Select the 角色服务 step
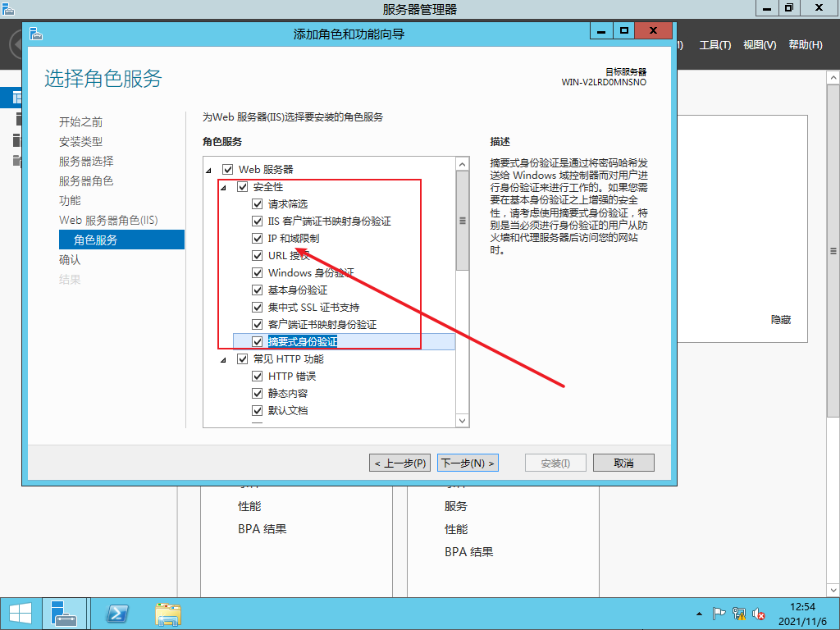The image size is (840, 630). pos(121,240)
